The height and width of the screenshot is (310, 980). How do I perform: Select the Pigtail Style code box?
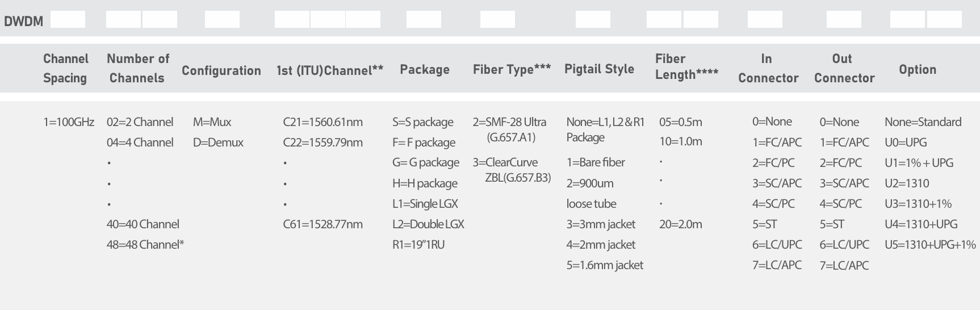click(x=593, y=19)
